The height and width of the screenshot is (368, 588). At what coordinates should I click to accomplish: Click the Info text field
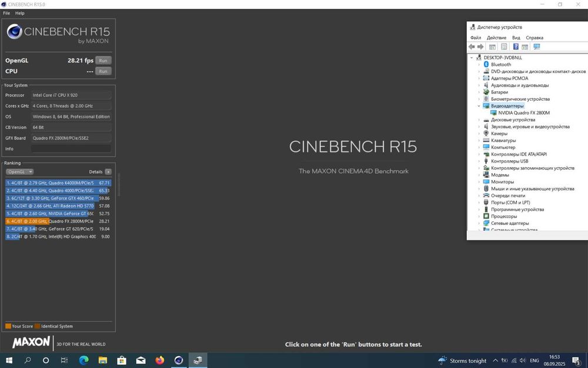point(71,149)
